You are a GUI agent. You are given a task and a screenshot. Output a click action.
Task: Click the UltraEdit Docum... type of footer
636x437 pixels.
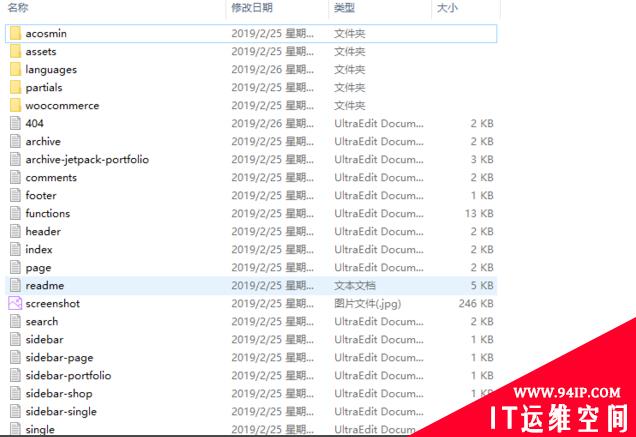click(379, 195)
